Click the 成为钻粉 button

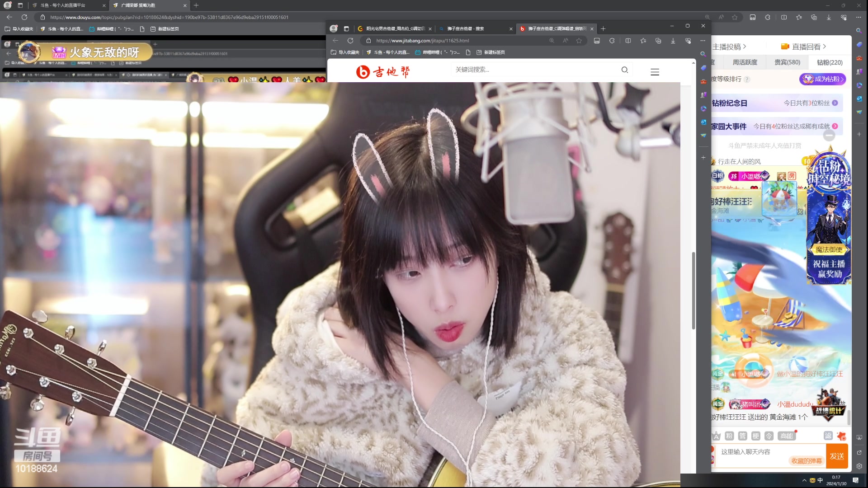point(822,79)
